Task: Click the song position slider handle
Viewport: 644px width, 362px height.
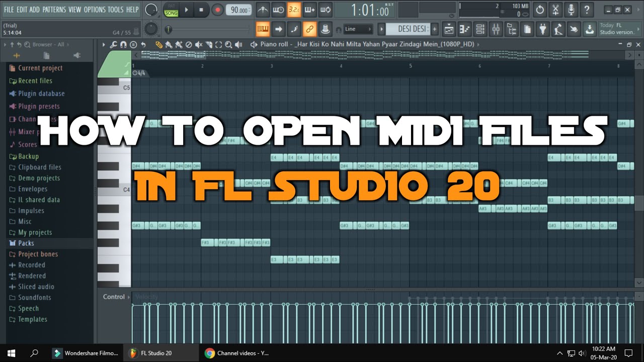Action: (x=168, y=29)
